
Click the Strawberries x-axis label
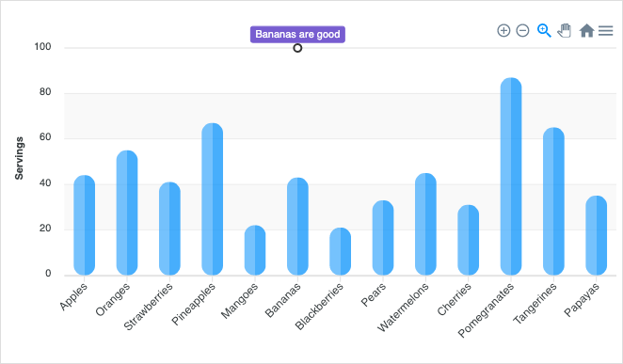[148, 307]
